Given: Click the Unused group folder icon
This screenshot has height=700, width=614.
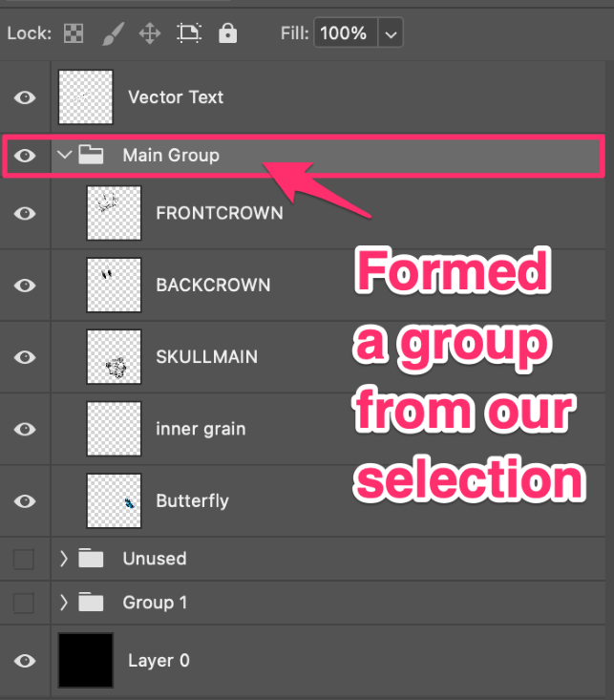Looking at the screenshot, I should coord(91,558).
